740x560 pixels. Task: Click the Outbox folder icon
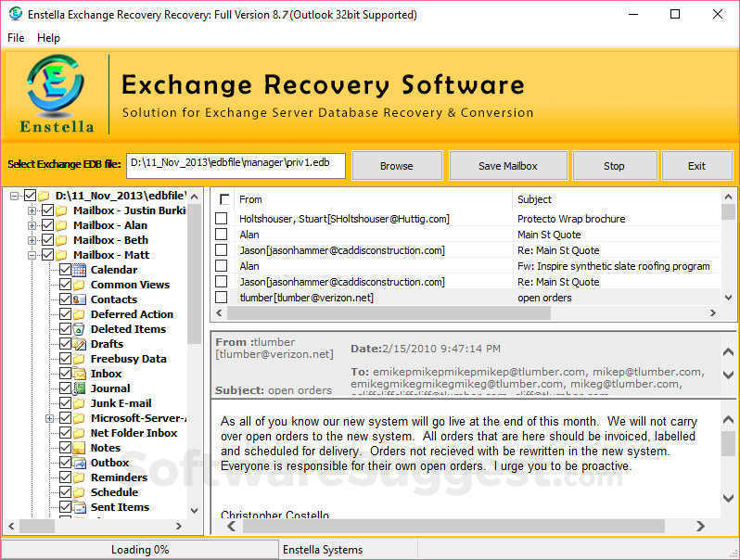point(79,463)
